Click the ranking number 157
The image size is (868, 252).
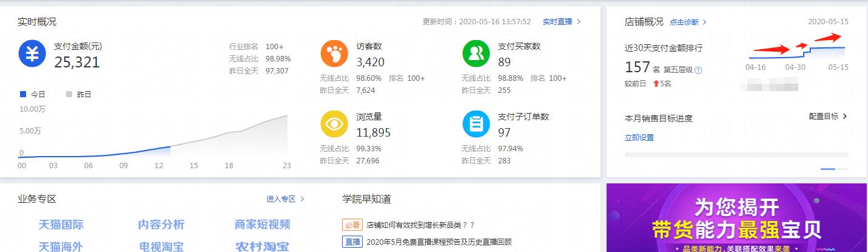tap(638, 67)
